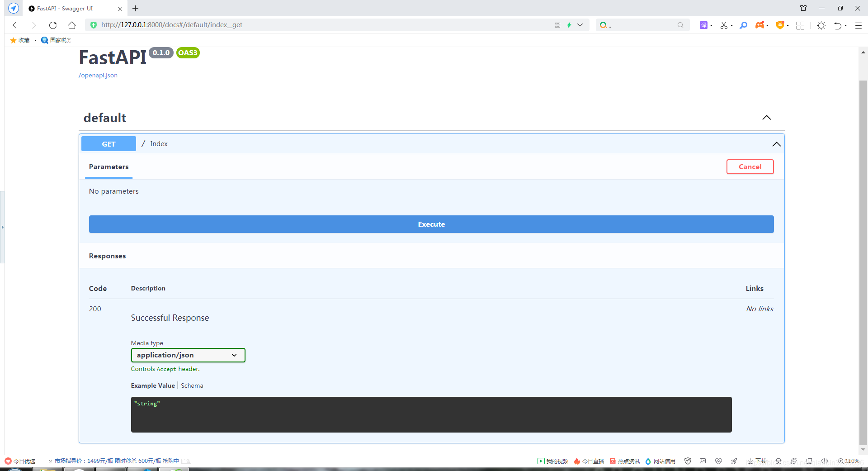Select the Parameters tab
The image size is (868, 471).
pyautogui.click(x=108, y=167)
